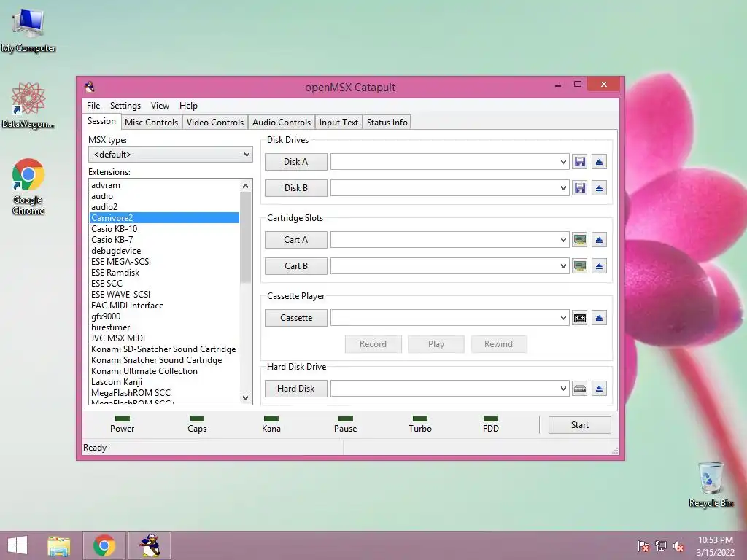Switch to the Input Text tab
The height and width of the screenshot is (560, 747).
[338, 122]
